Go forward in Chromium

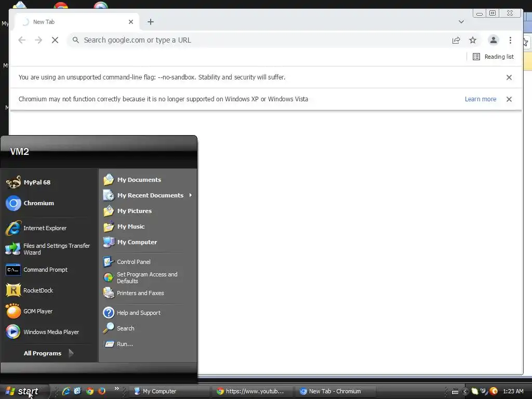(38, 40)
